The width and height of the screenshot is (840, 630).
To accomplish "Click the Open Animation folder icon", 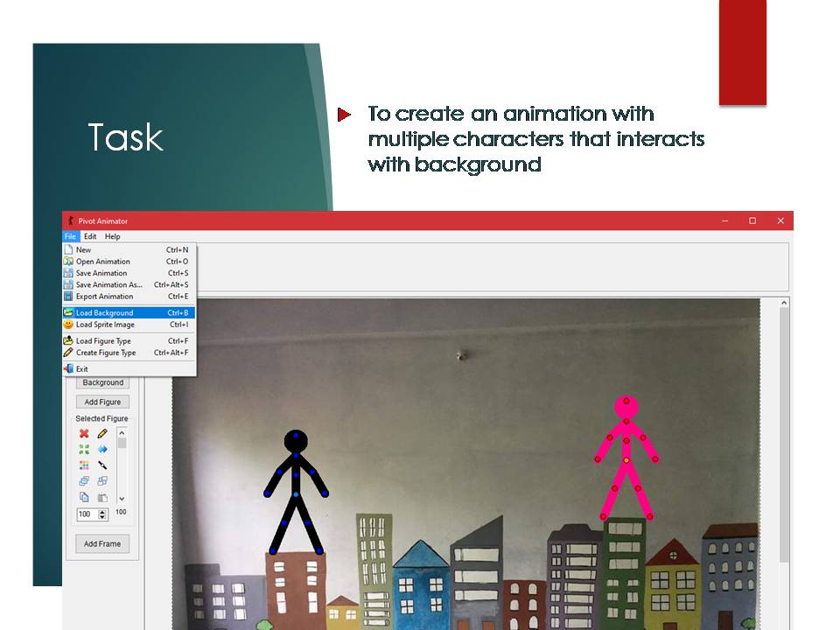I will 68,262.
